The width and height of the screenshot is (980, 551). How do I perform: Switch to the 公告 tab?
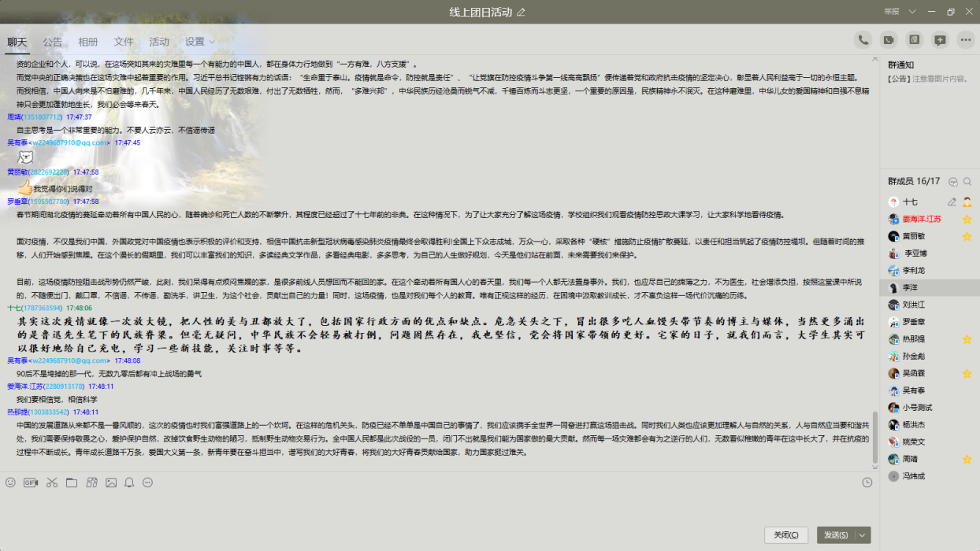53,42
